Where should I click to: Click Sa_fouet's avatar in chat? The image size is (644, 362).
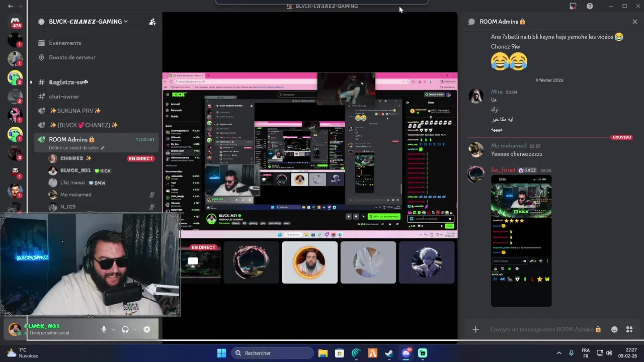tap(476, 173)
